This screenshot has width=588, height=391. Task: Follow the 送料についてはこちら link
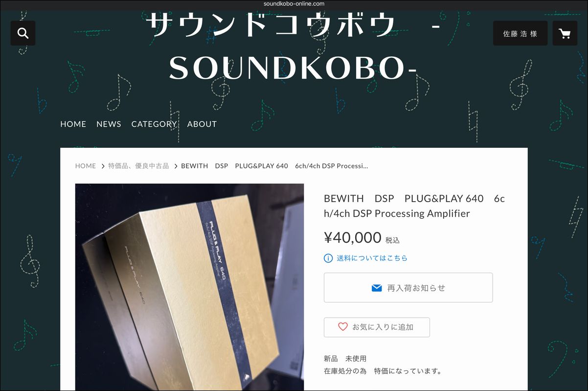coord(372,258)
